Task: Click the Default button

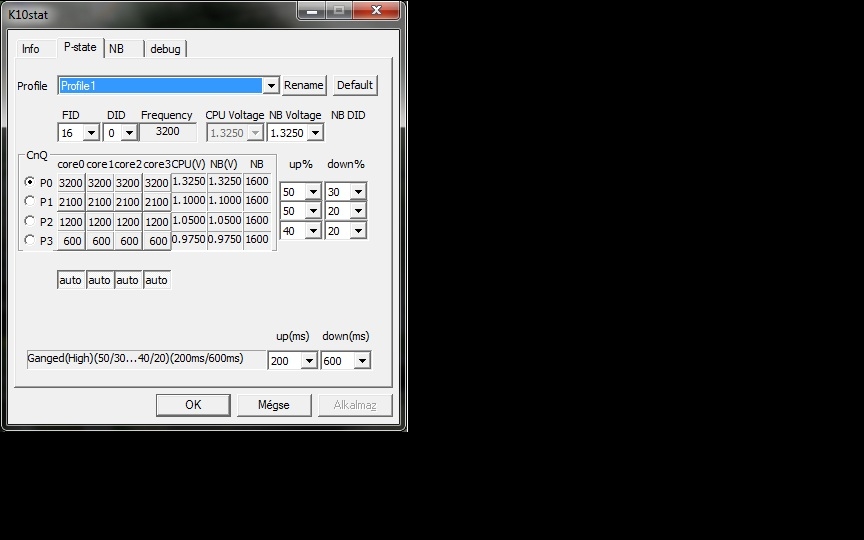Action: pyautogui.click(x=355, y=85)
